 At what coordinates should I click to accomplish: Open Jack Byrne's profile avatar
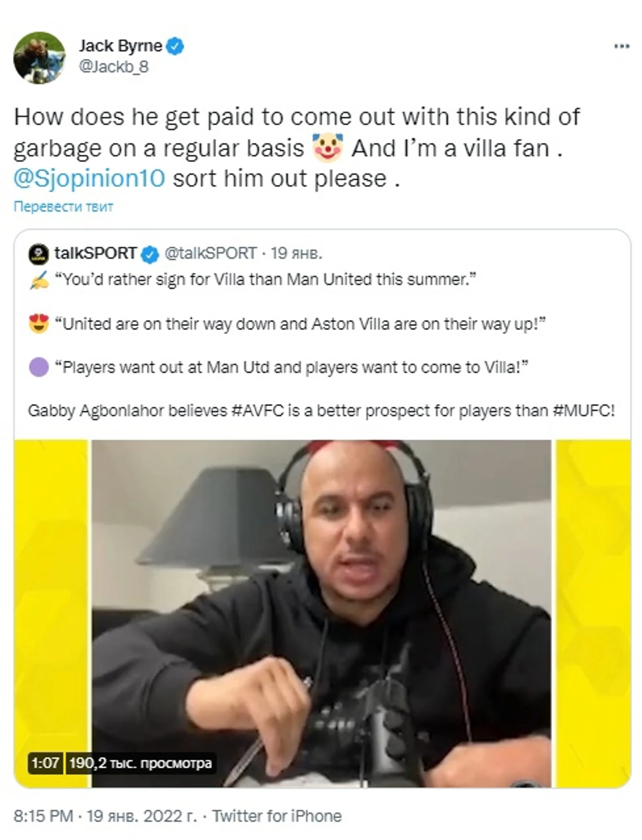(x=39, y=58)
